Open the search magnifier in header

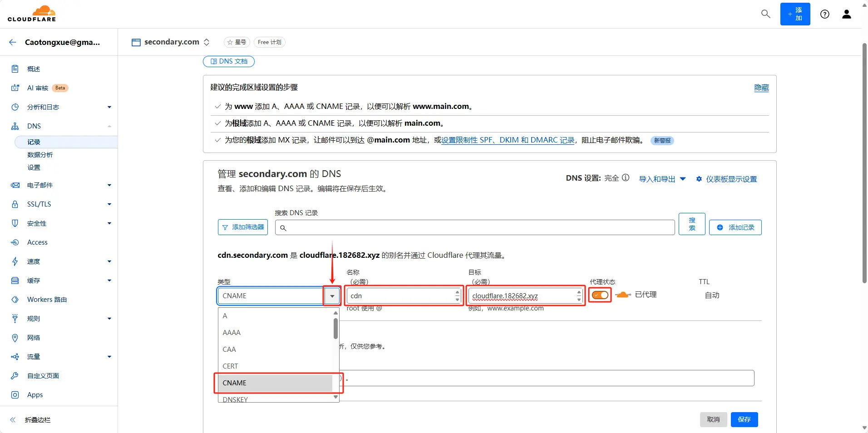[765, 14]
